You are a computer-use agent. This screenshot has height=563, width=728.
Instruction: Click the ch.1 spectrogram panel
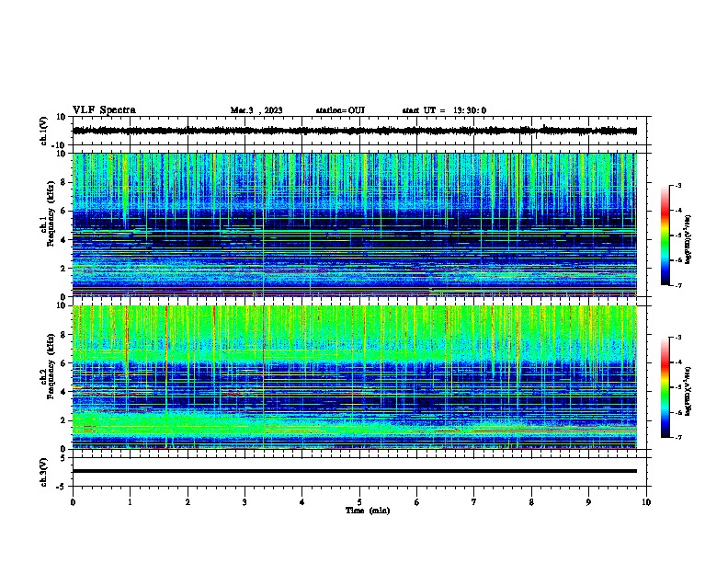(x=355, y=224)
